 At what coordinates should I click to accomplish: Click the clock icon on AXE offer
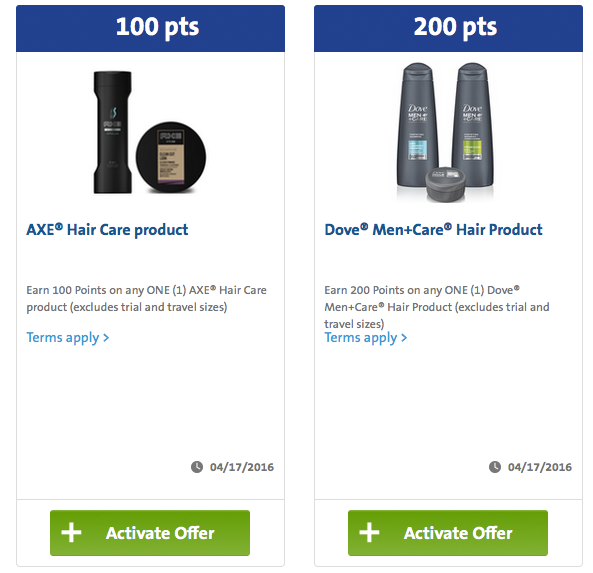pyautogui.click(x=197, y=467)
